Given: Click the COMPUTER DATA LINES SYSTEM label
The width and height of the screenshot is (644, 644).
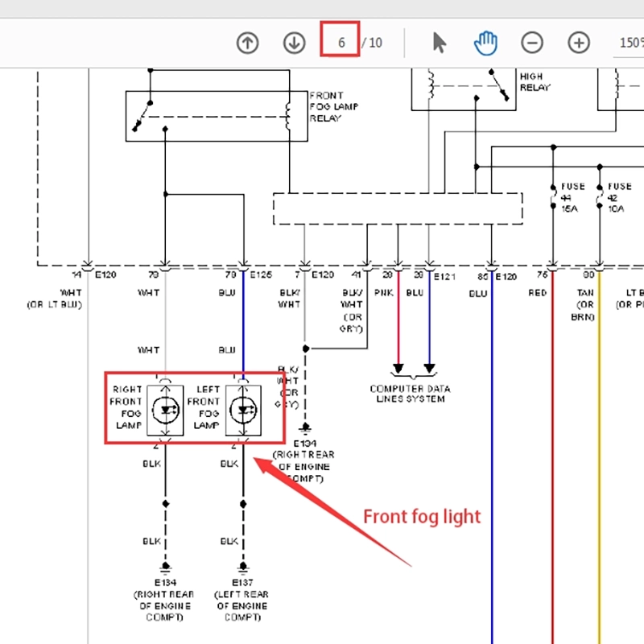Looking at the screenshot, I should point(412,394).
